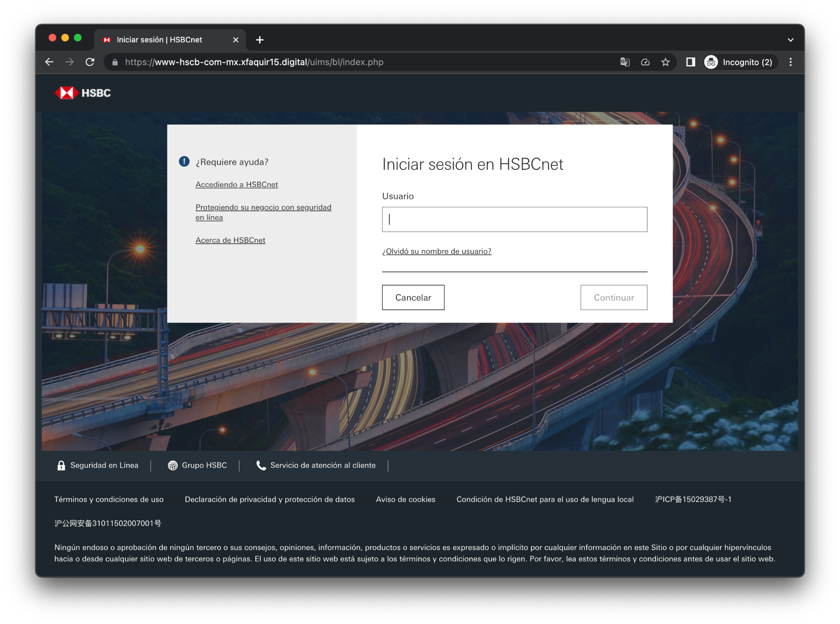Viewport: 840px width, 624px height.
Task: Open the 'Acerca de HSBCnet' link
Action: click(230, 240)
